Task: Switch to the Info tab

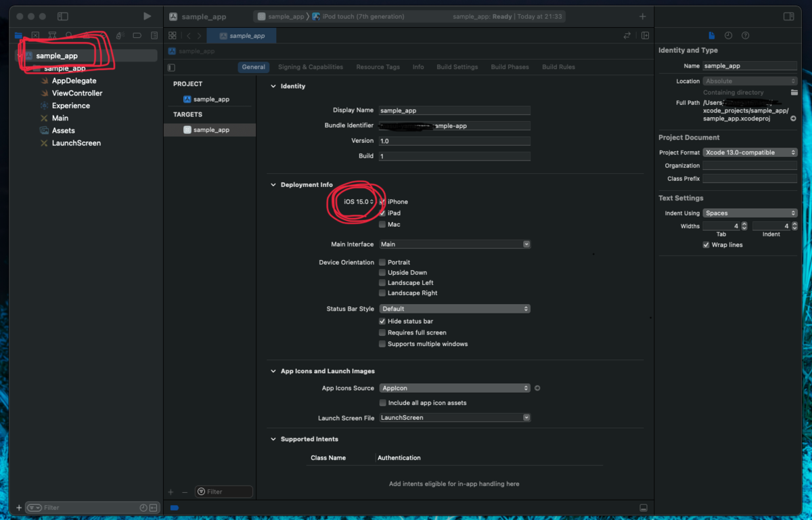Action: coord(418,67)
